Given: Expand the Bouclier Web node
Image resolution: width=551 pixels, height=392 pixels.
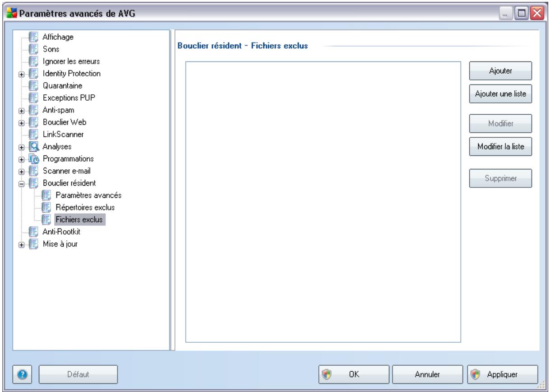Looking at the screenshot, I should point(21,122).
